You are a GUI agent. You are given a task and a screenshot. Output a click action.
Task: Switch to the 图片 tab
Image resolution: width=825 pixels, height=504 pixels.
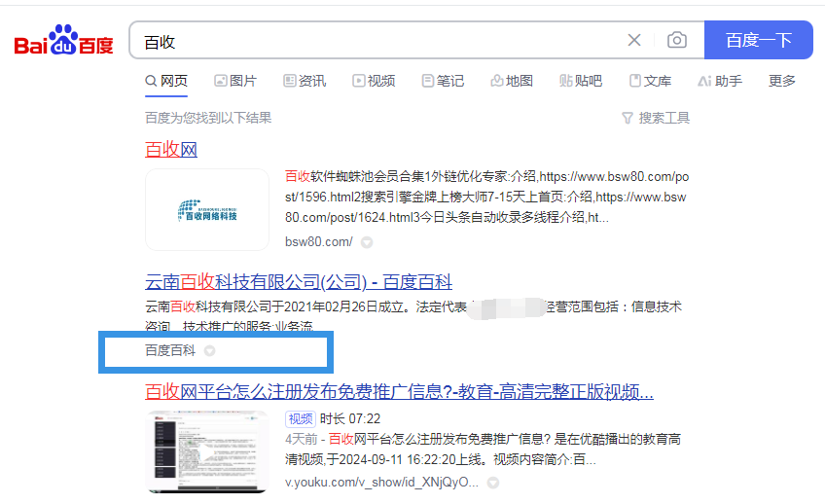235,81
